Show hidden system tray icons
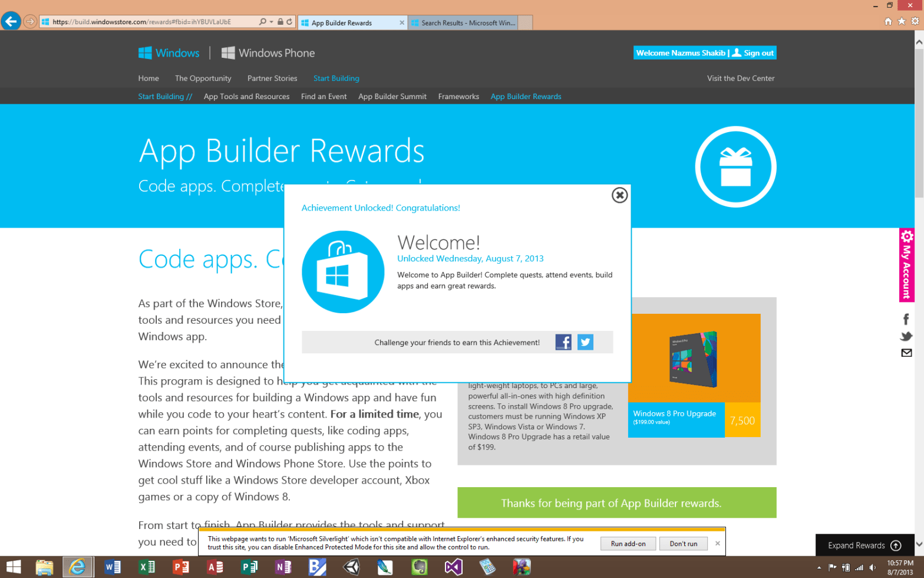924x578 pixels. (x=819, y=567)
